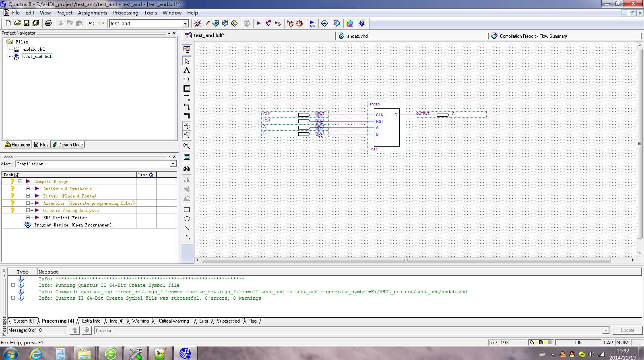Start compilation with the purple play icon

258,23
